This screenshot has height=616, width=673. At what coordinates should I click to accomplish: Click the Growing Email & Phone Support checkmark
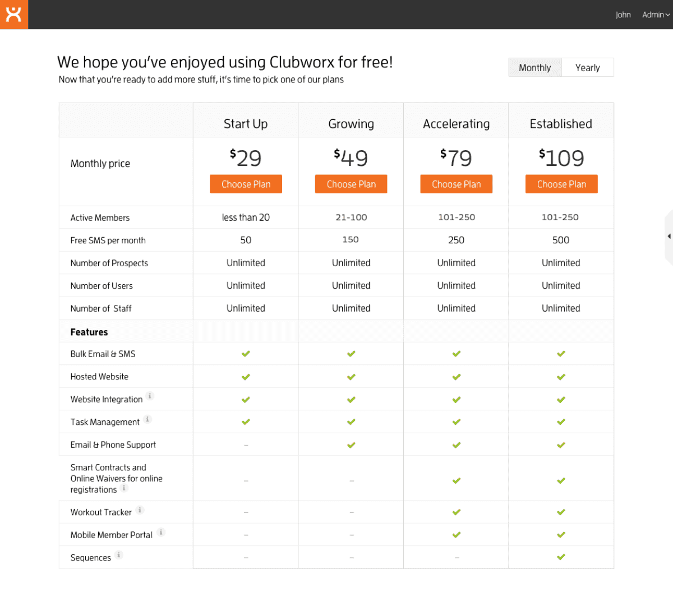pyautogui.click(x=351, y=445)
